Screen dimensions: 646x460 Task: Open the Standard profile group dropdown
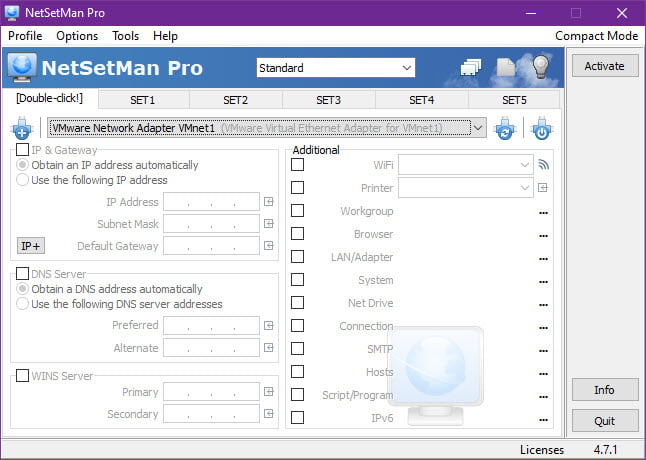pyautogui.click(x=336, y=68)
